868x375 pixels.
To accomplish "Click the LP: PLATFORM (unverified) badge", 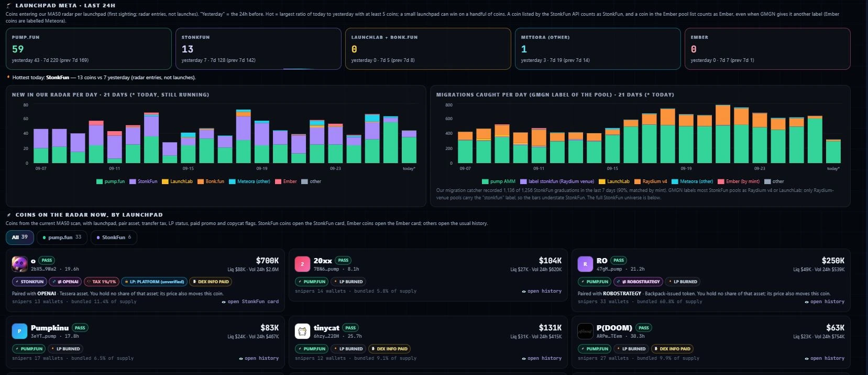I will [x=155, y=282].
